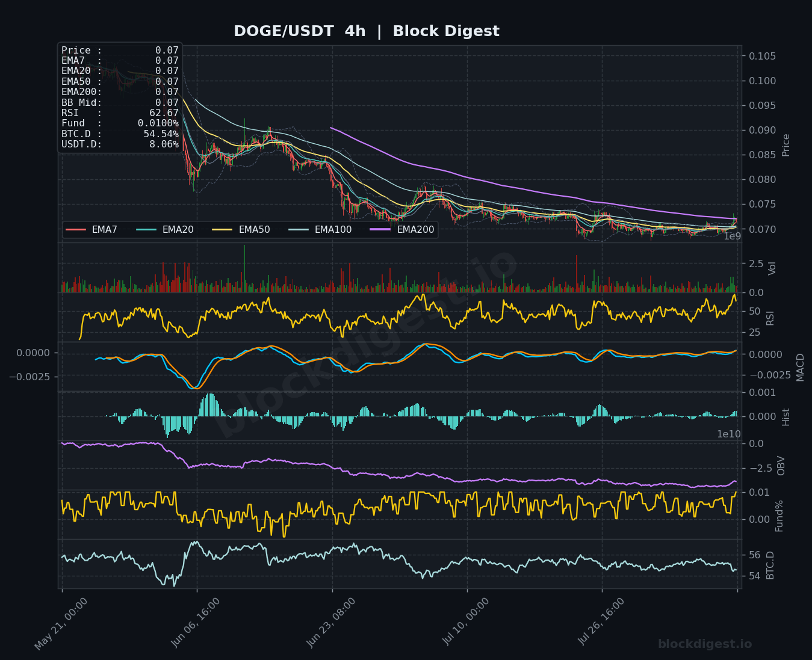Click the 0.100 price axis tick
Viewport: 812px width, 660px height.
[762, 81]
